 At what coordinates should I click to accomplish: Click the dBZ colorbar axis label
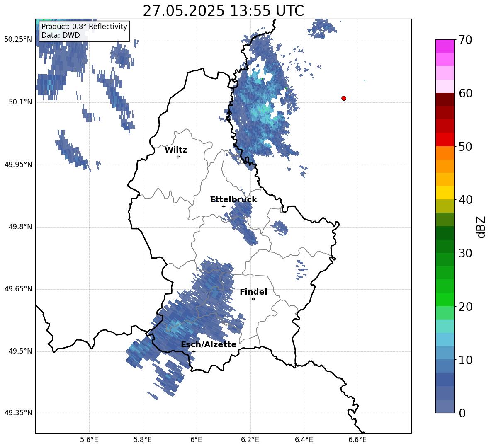click(481, 227)
